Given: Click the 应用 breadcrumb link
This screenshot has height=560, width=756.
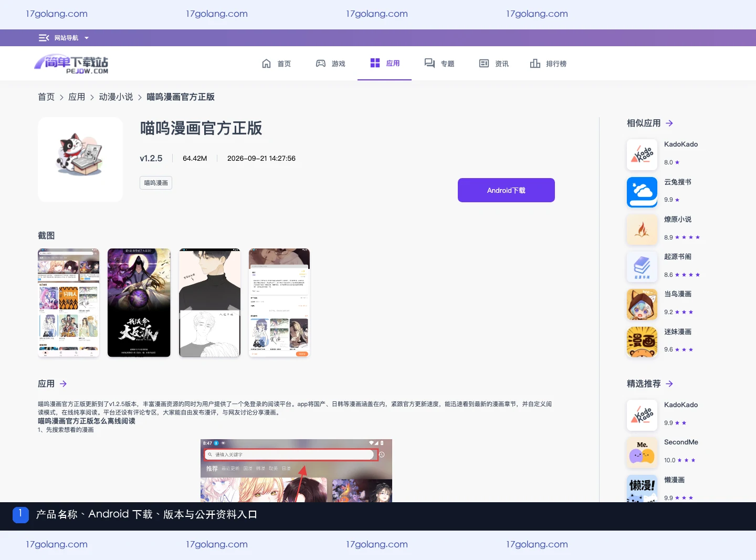Looking at the screenshot, I should click(77, 97).
